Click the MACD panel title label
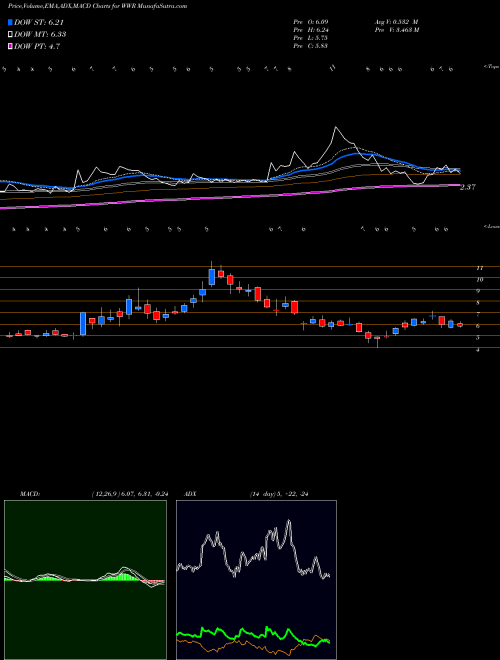The width and height of the screenshot is (500, 660). [x=29, y=494]
